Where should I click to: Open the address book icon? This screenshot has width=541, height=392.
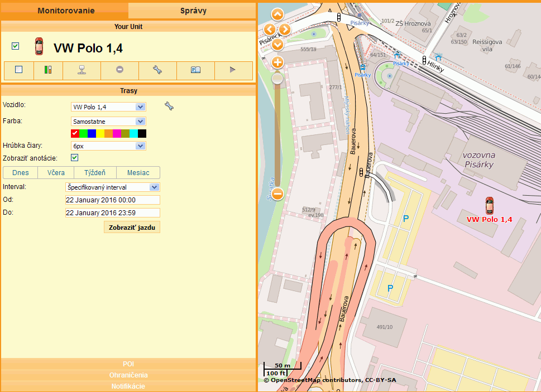(x=195, y=70)
